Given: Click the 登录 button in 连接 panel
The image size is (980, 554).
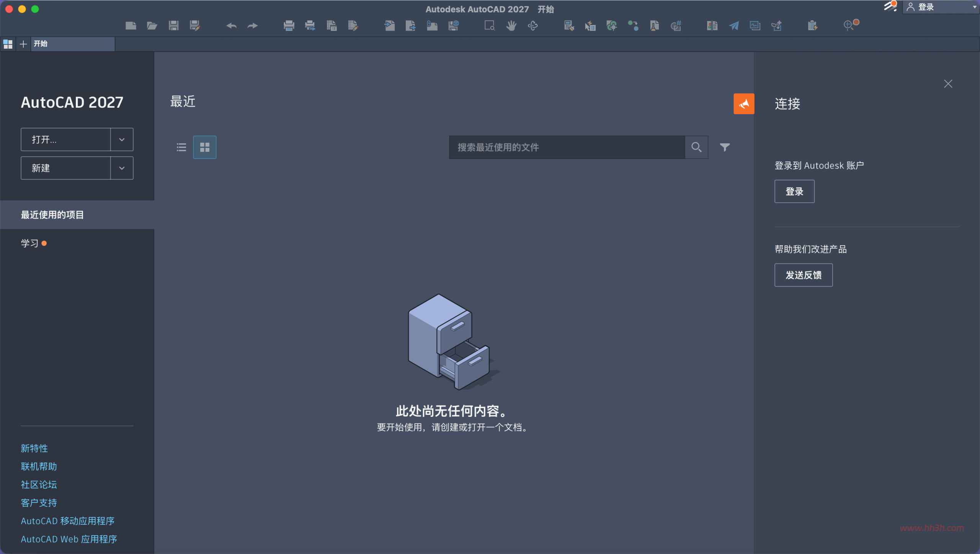Looking at the screenshot, I should click(794, 191).
